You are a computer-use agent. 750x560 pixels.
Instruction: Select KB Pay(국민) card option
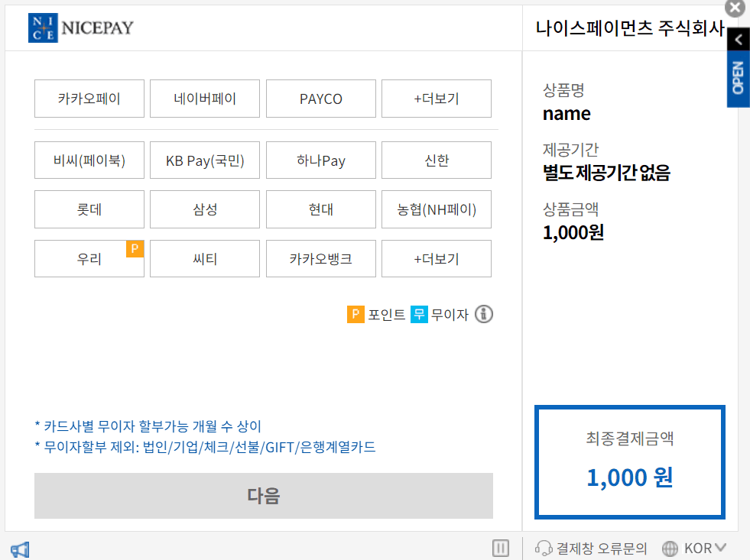205,160
